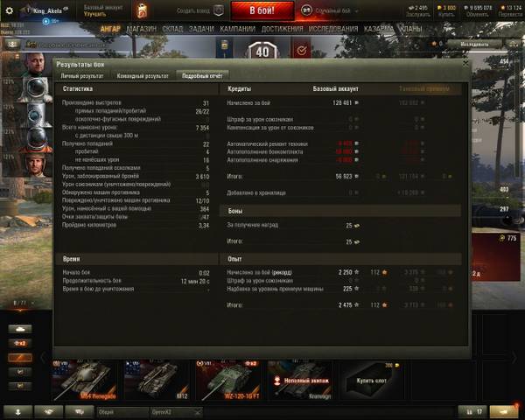Open the third bottom-left channel button
This screenshot has height=420, width=525.
pos(80,412)
